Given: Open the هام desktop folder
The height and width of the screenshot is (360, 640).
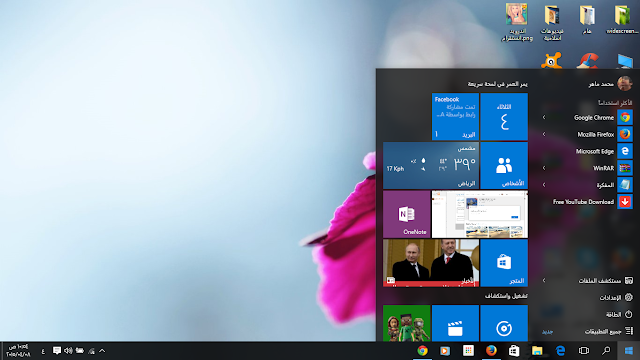Looking at the screenshot, I should point(587,19).
